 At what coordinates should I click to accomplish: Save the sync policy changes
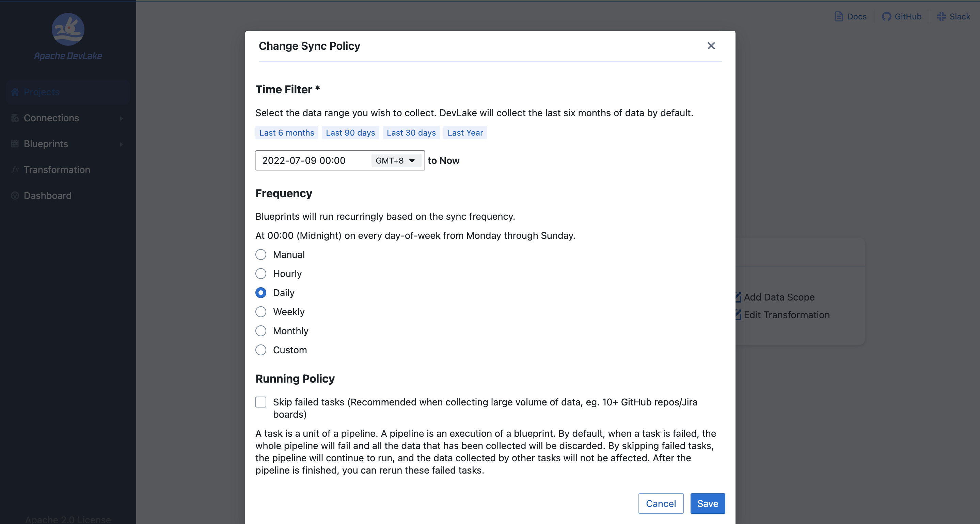[x=707, y=504]
